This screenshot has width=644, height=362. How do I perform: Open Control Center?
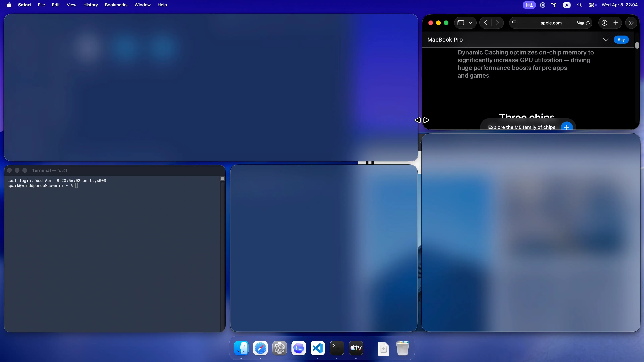(x=592, y=5)
